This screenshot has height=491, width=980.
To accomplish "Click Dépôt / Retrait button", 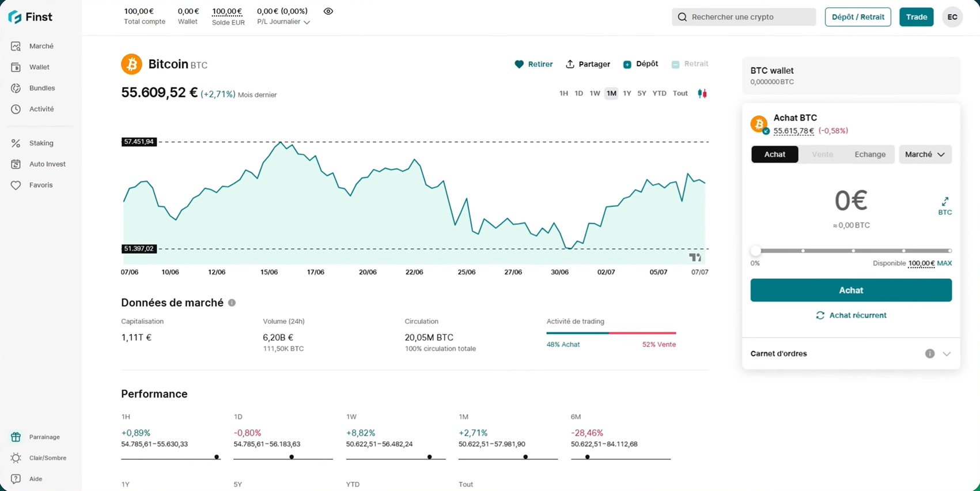I will coord(858,17).
